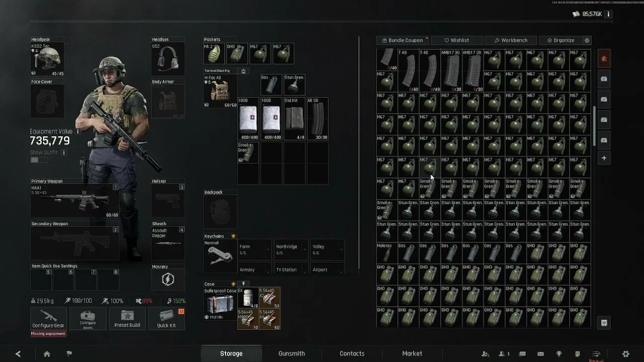Open the mail envelope icon

pos(540,354)
